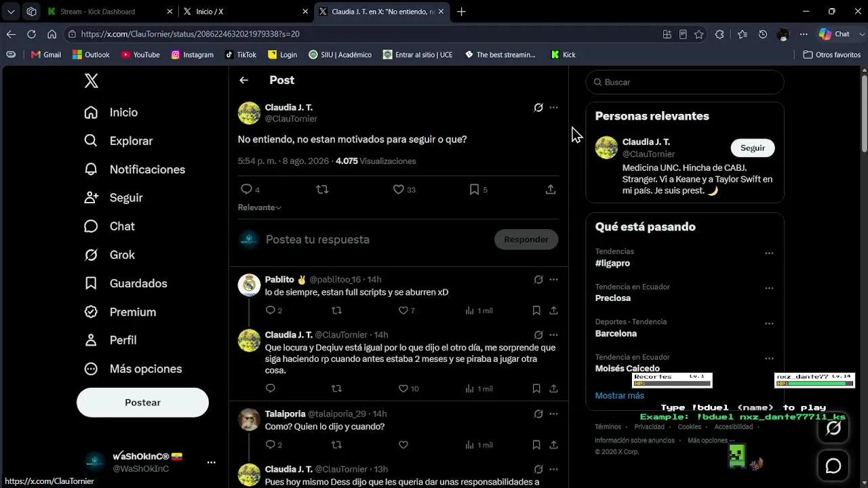Screen dimensions: 868x488
Task: Open Grok actions on Claudia's main post
Action: pos(538,107)
